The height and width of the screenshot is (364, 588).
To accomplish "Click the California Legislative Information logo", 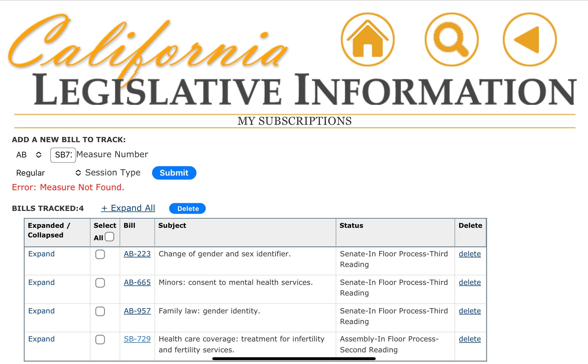I will (x=292, y=60).
